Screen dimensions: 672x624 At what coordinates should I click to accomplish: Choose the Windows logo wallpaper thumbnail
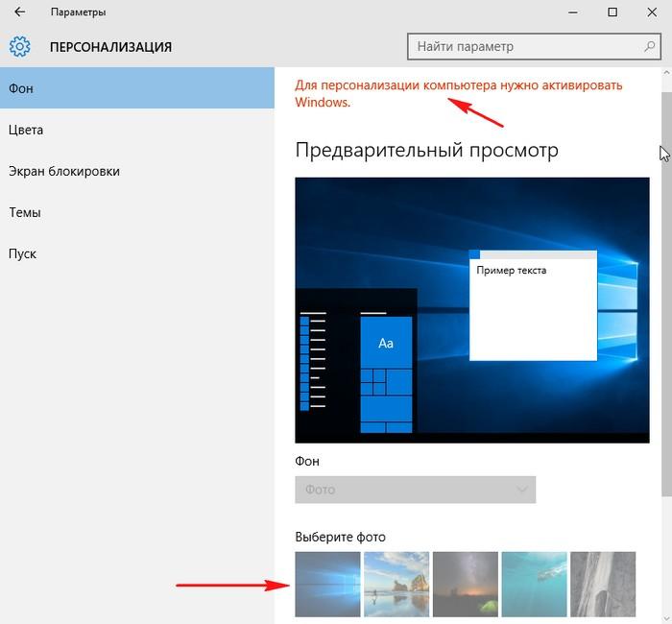tap(327, 584)
